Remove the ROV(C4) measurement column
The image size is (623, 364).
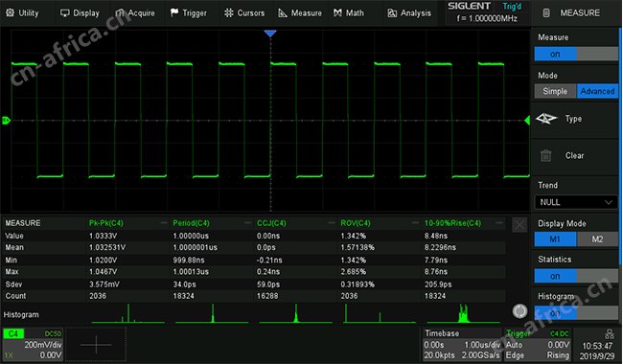416,223
